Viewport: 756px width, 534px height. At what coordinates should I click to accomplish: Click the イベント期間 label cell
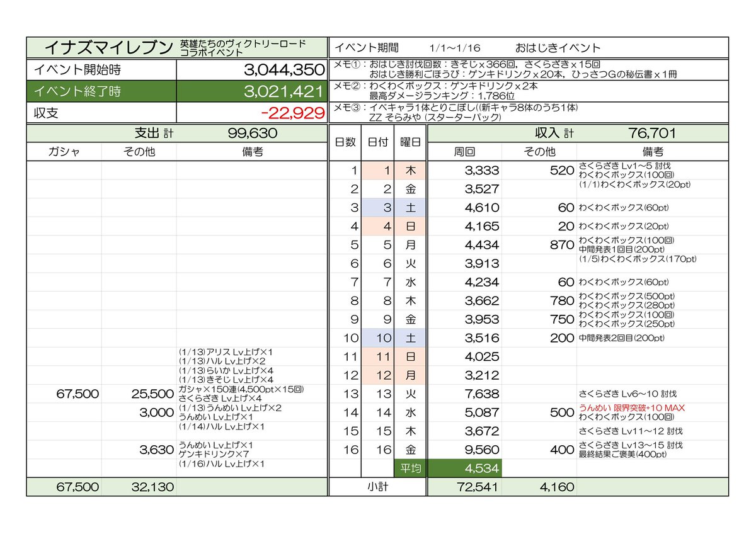click(366, 48)
